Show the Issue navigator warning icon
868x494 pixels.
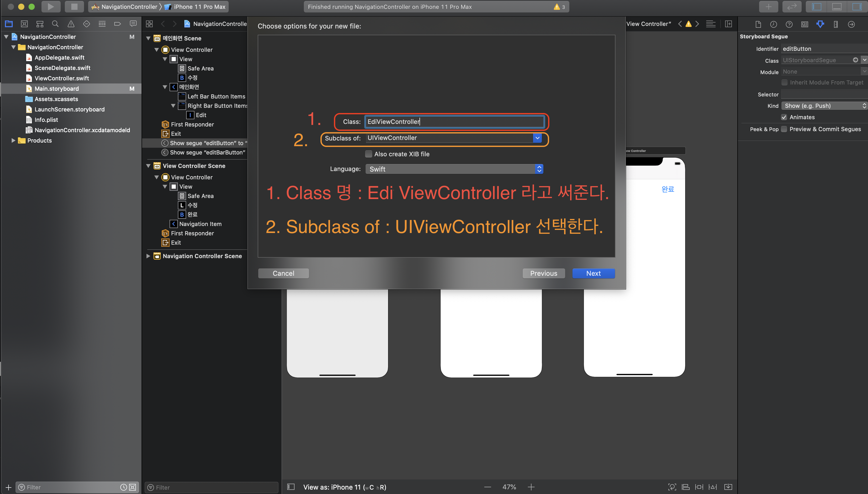click(71, 24)
